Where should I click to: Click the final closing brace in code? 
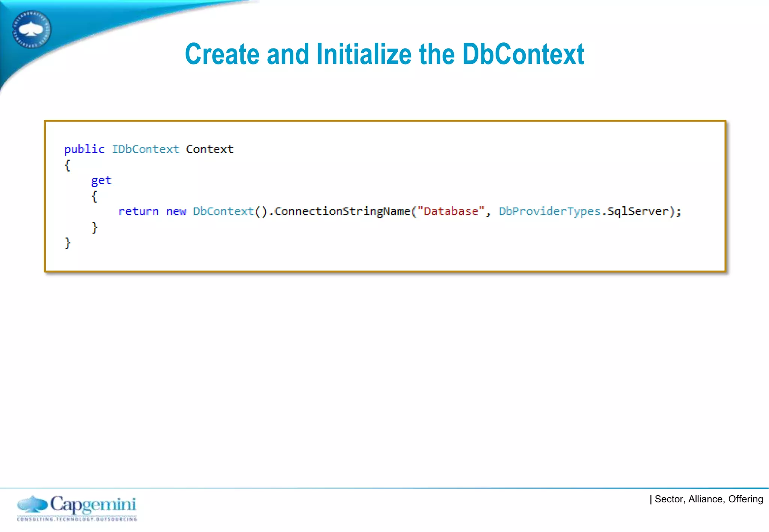(68, 243)
